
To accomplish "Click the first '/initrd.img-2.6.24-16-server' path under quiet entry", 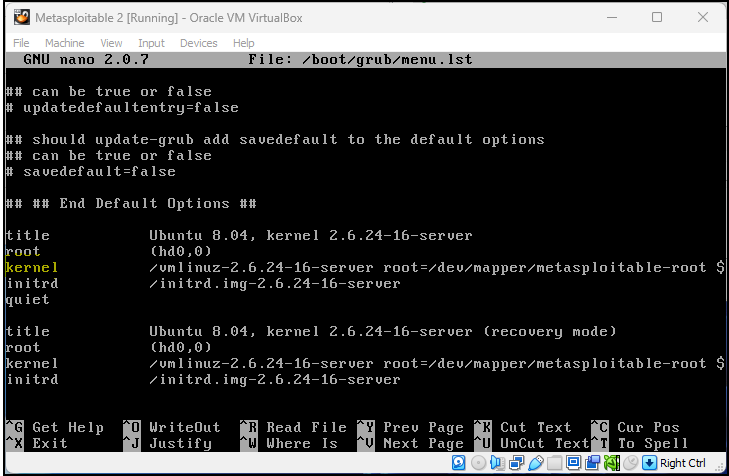I will pos(275,284).
